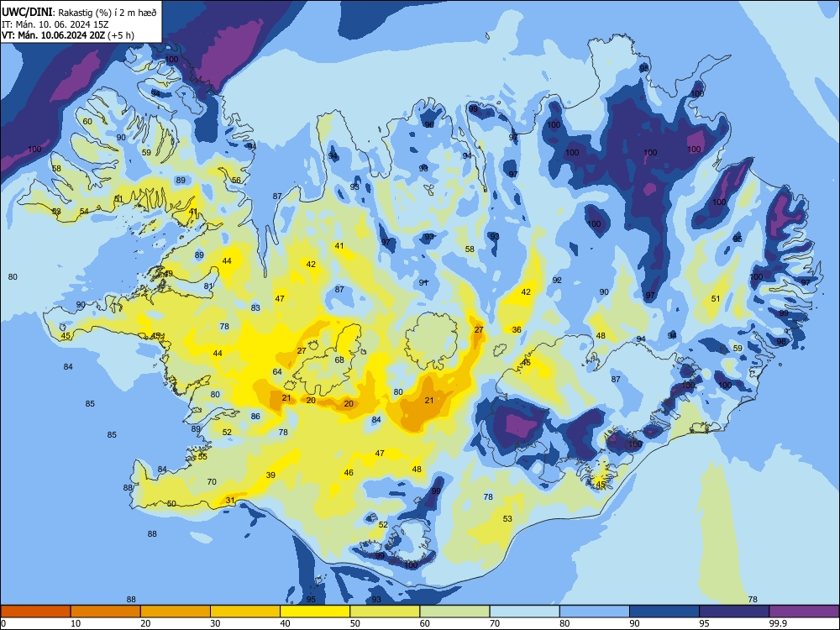
Task: Click the 80–90 medium blue legend swatch
Action: (595, 612)
